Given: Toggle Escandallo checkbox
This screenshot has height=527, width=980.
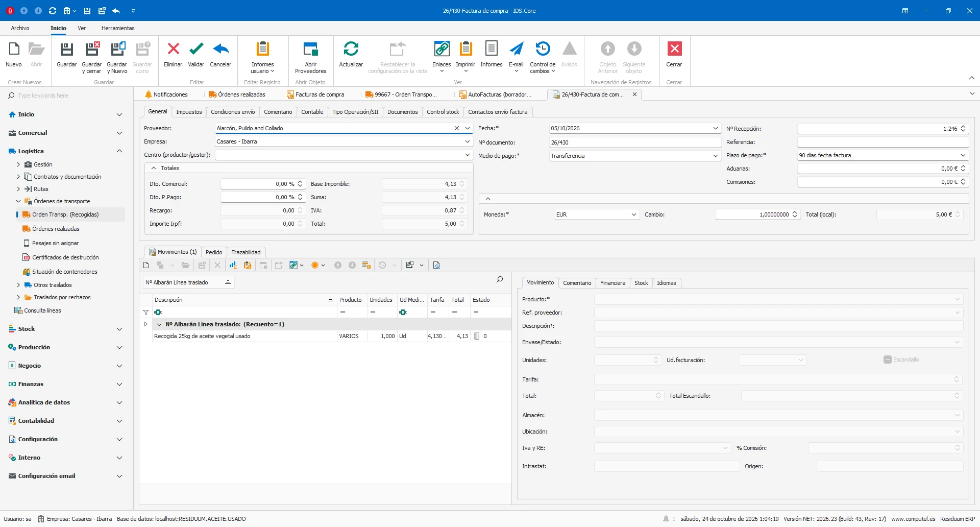Looking at the screenshot, I should coord(887,360).
